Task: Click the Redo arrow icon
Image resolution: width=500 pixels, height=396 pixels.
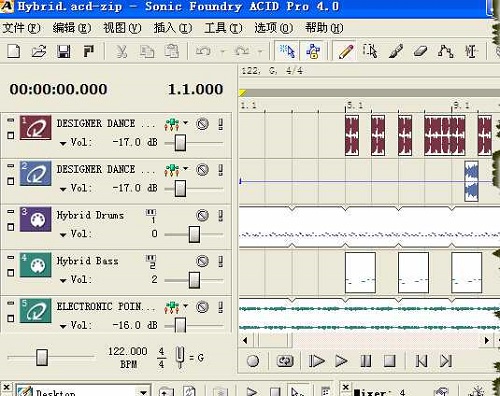Action: [x=242, y=51]
